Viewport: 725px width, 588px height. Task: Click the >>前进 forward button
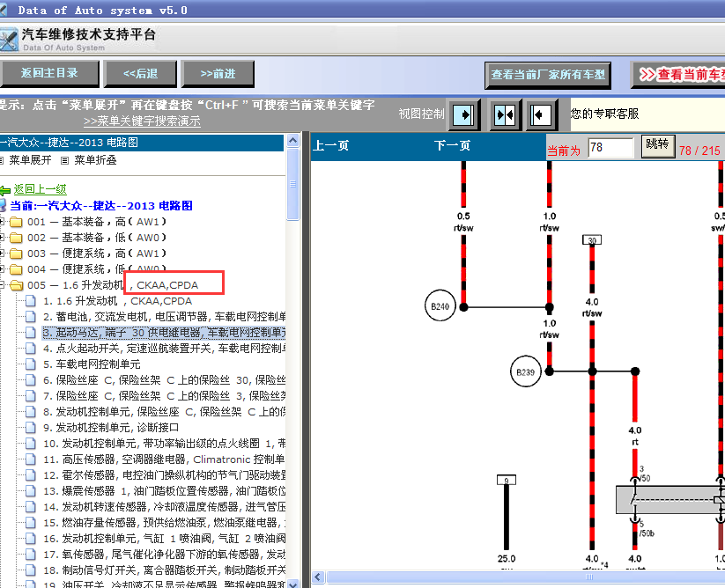point(218,73)
